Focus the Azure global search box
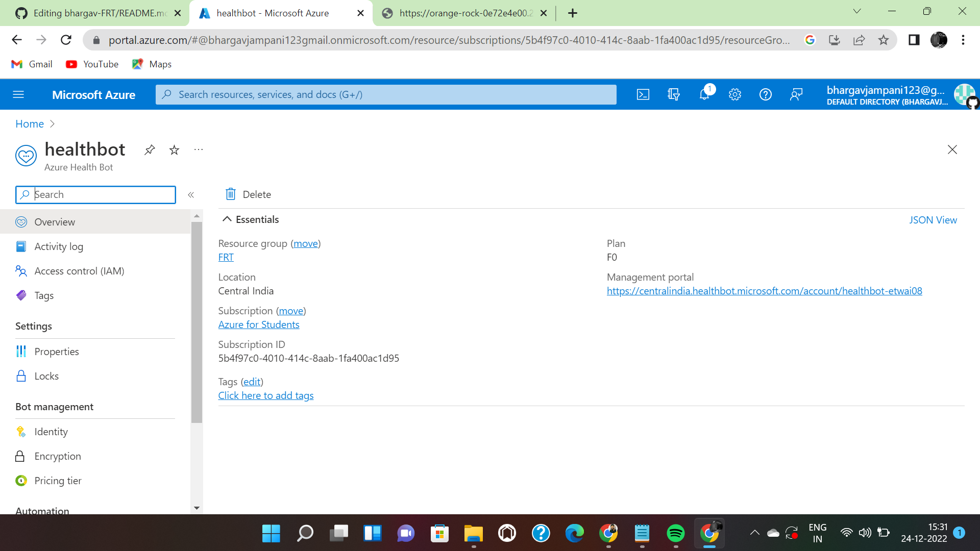 [x=386, y=94]
